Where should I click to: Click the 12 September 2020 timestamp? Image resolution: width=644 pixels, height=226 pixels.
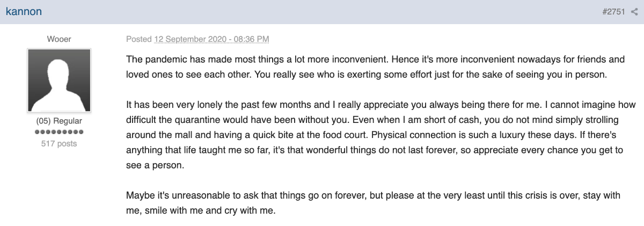pyautogui.click(x=211, y=39)
